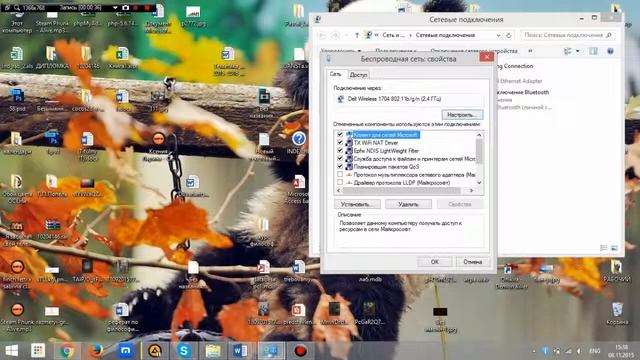Viewport: 640px width, 360px height.
Task: Open the Упорядочить dropdown menu
Action: tap(341, 51)
